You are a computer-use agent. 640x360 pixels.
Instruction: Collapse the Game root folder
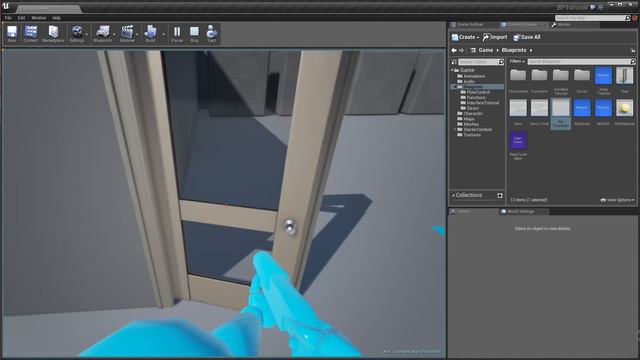(452, 70)
